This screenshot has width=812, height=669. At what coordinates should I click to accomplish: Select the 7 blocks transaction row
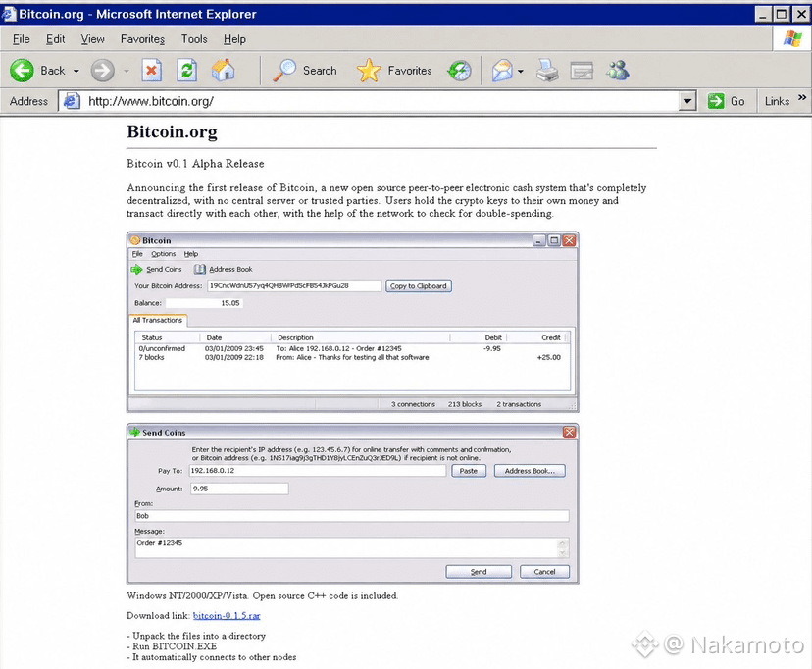coord(352,357)
